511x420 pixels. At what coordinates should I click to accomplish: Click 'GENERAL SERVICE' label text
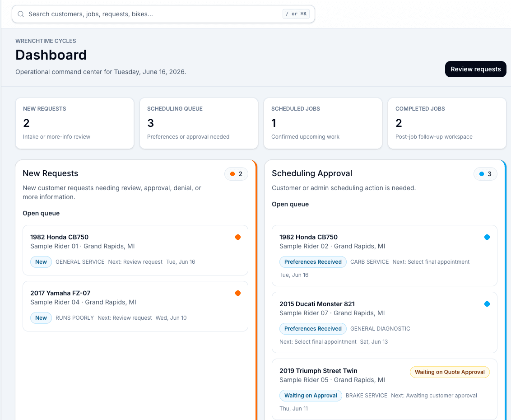coord(80,262)
